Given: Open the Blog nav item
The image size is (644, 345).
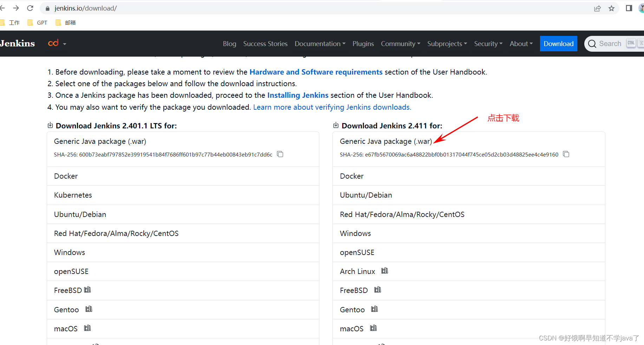Looking at the screenshot, I should [229, 44].
